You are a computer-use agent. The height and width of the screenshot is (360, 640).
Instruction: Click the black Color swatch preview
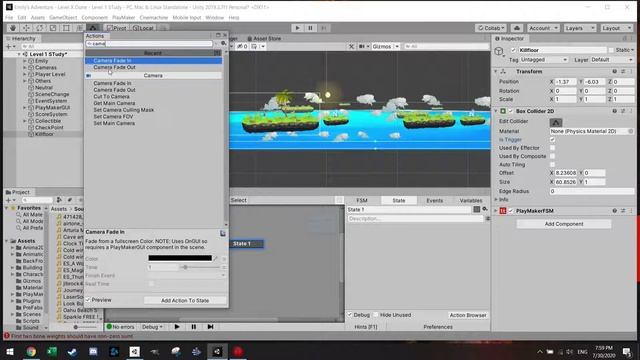(x=180, y=258)
